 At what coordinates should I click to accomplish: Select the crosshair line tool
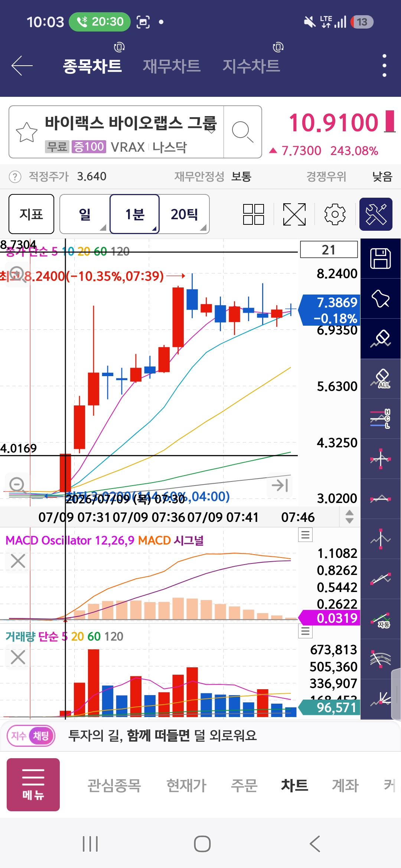(381, 459)
